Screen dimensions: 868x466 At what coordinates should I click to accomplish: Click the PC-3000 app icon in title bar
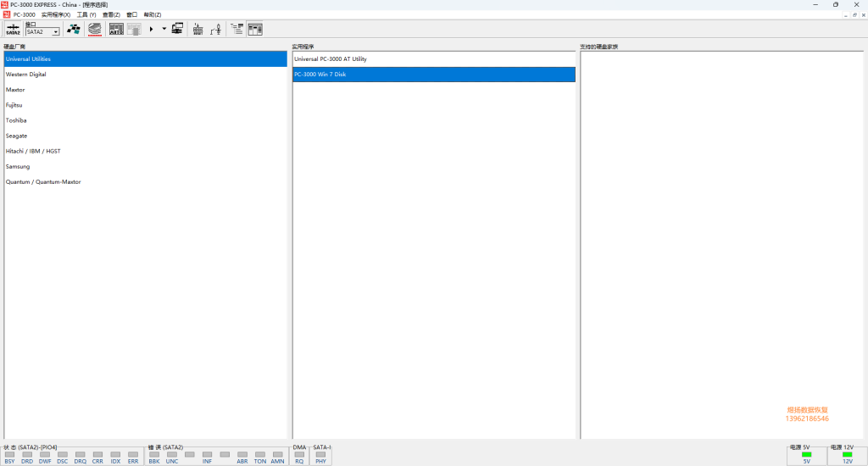tap(4, 4)
